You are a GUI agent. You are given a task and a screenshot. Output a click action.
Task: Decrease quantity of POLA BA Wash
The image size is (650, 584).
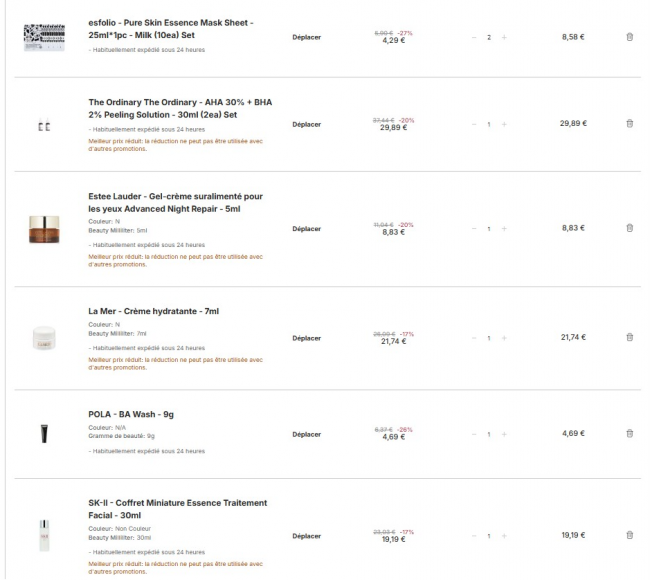click(474, 434)
